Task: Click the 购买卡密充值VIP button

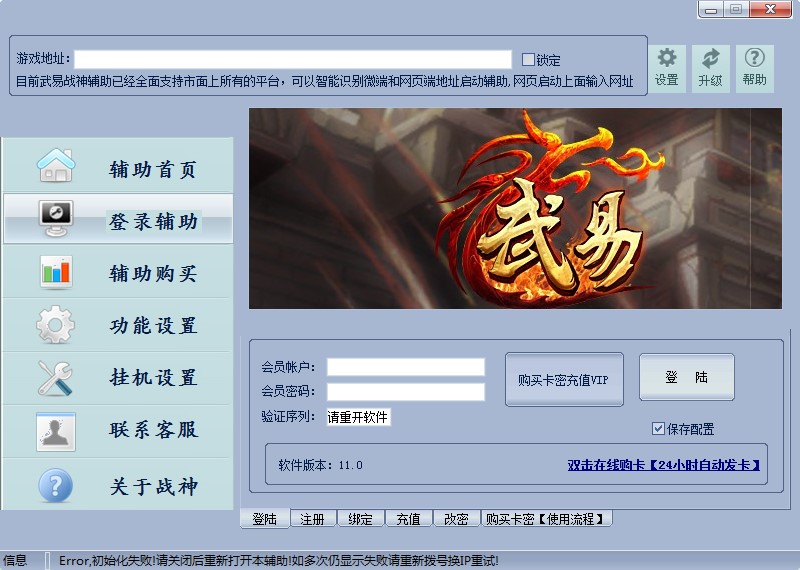Action: 564,380
